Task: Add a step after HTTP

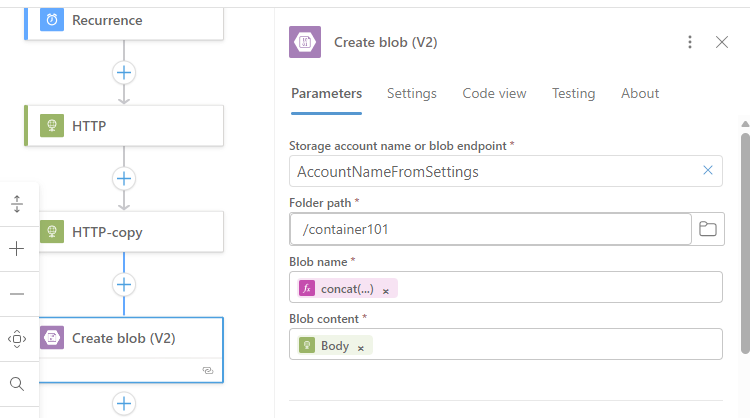Action: 124,179
